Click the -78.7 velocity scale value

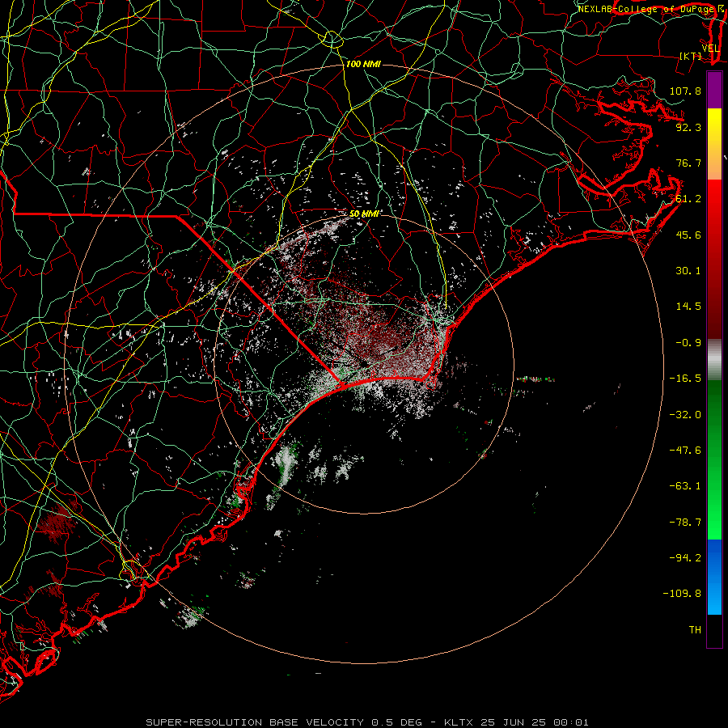pyautogui.click(x=685, y=523)
